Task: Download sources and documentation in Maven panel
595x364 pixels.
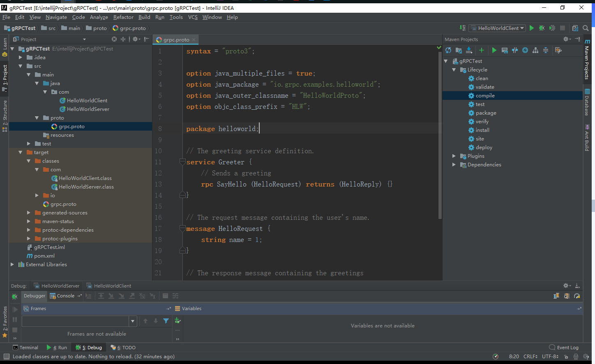Action: 469,50
